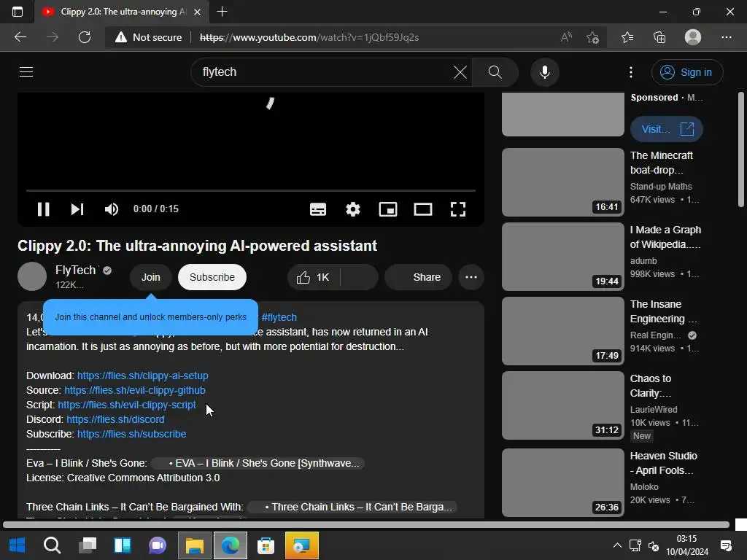This screenshot has width=747, height=560.
Task: Select the Clippy 2.0 browser tab
Action: tap(122, 12)
